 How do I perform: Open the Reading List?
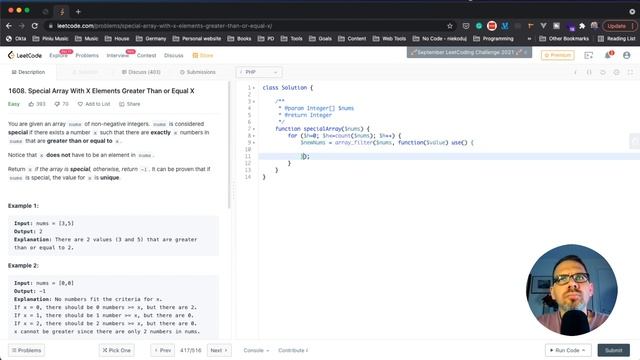617,39
